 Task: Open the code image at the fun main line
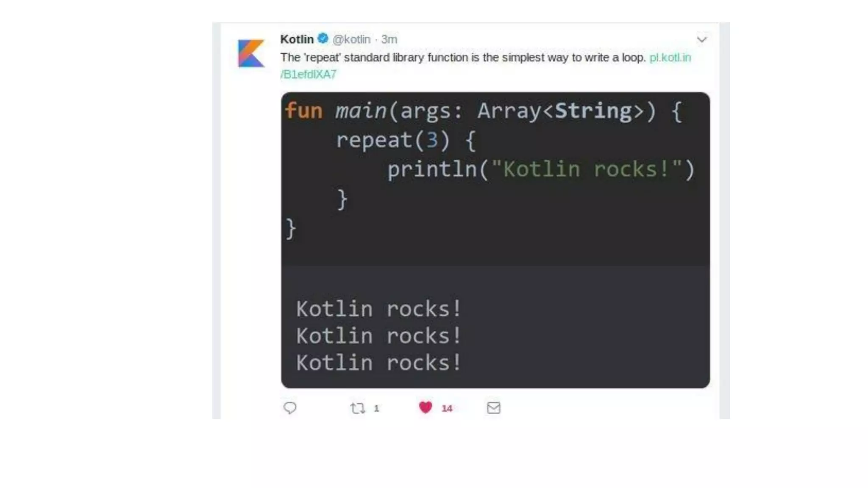pyautogui.click(x=483, y=111)
